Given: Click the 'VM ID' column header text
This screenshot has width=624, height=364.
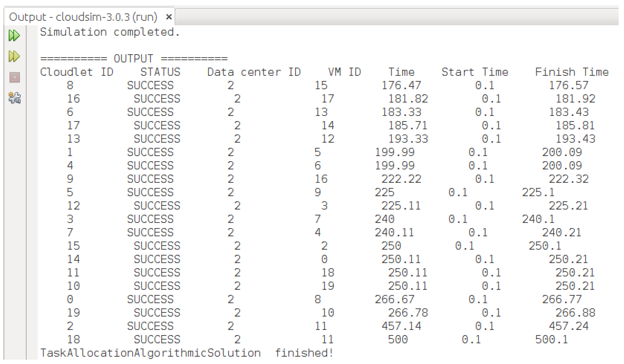Looking at the screenshot, I should point(344,72).
